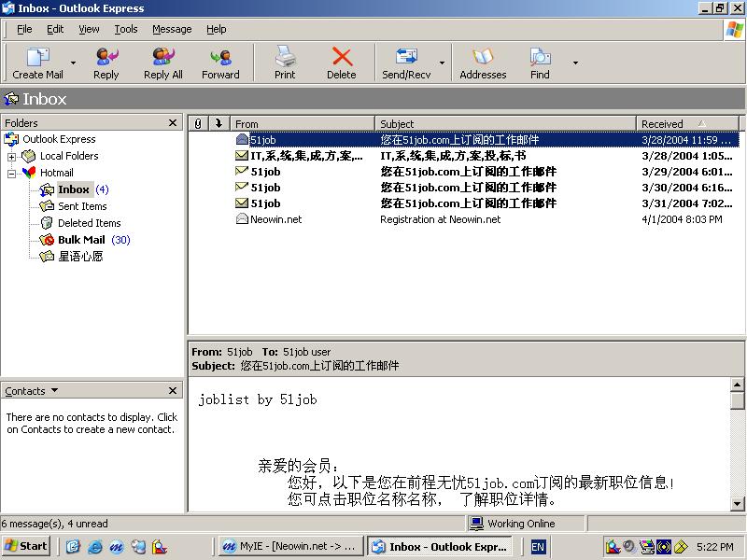The height and width of the screenshot is (560, 747).
Task: Open the View menu
Action: coord(89,29)
